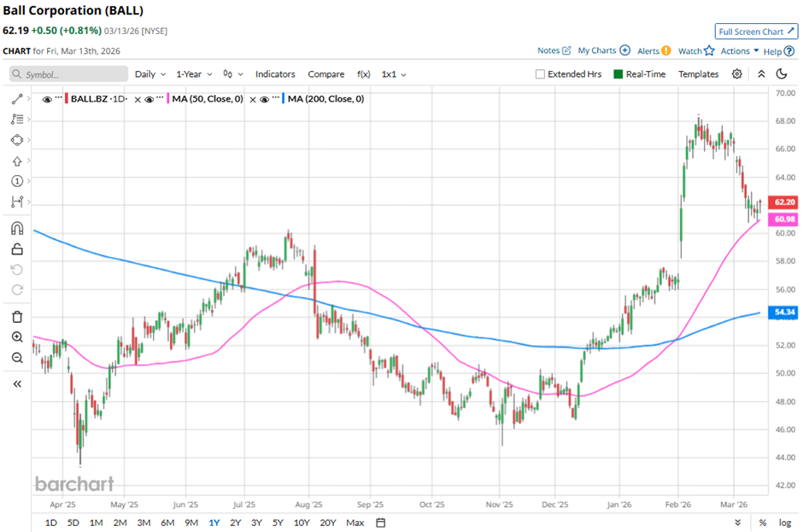Open the Indicators menu
803x532 pixels.
275,74
